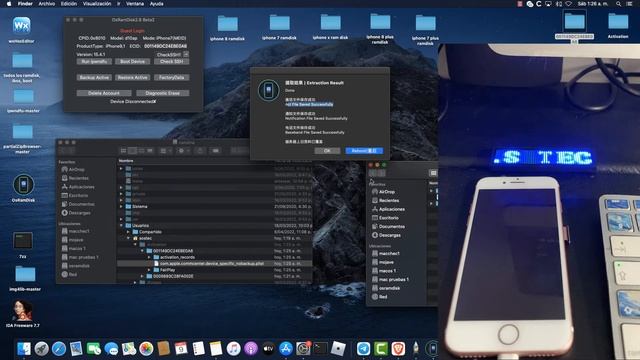This screenshot has width=640, height=360.
Task: Open Music in the Dock
Action: click(x=233, y=349)
